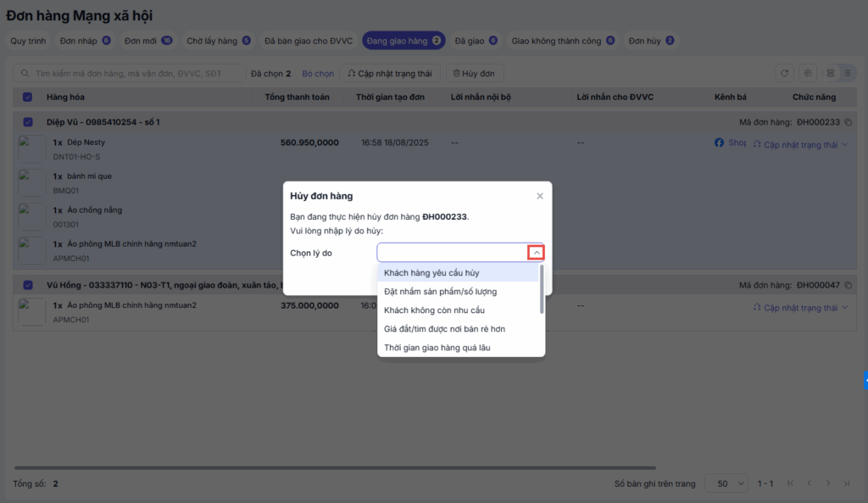Click the Hủy đơn toolbar button

click(475, 73)
